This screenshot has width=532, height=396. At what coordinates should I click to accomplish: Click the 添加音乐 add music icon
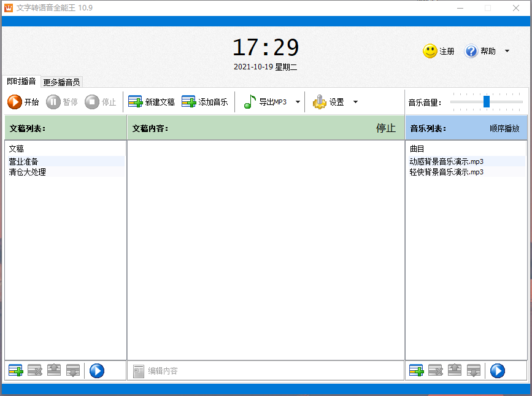(188, 102)
